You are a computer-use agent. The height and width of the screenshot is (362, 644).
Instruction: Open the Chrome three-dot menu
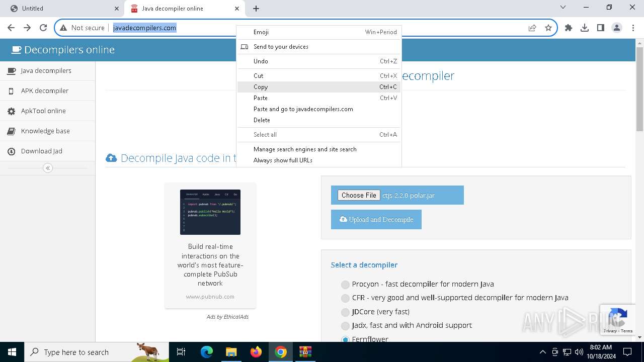(633, 28)
